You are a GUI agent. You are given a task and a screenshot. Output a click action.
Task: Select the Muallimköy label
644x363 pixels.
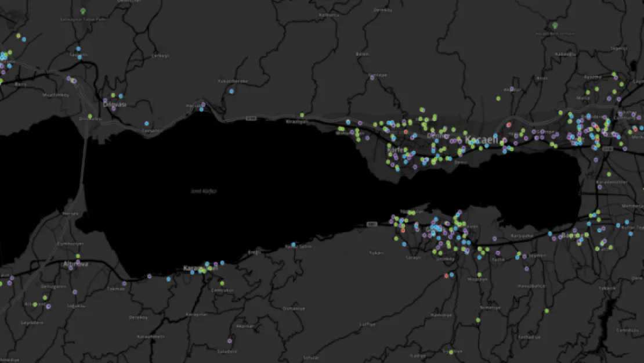(x=56, y=95)
